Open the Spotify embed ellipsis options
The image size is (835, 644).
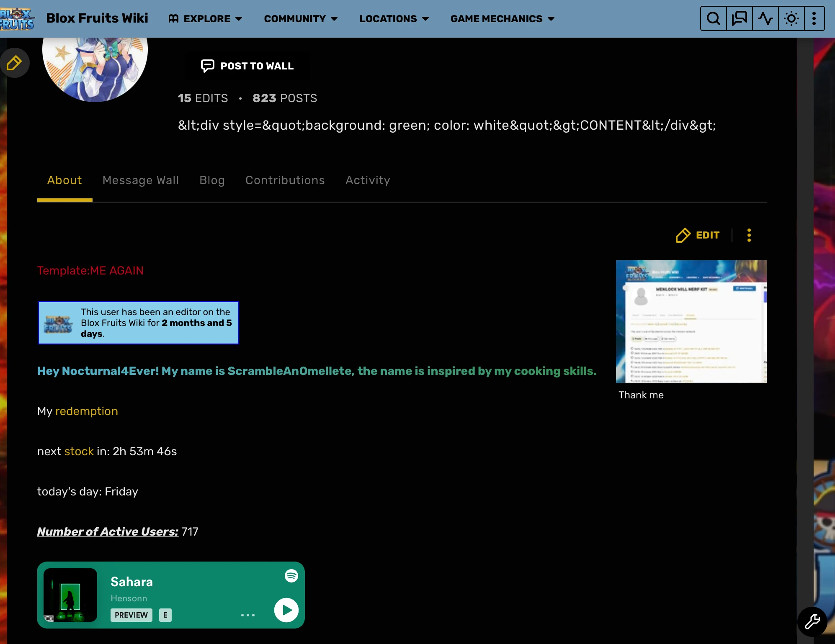[x=248, y=615]
